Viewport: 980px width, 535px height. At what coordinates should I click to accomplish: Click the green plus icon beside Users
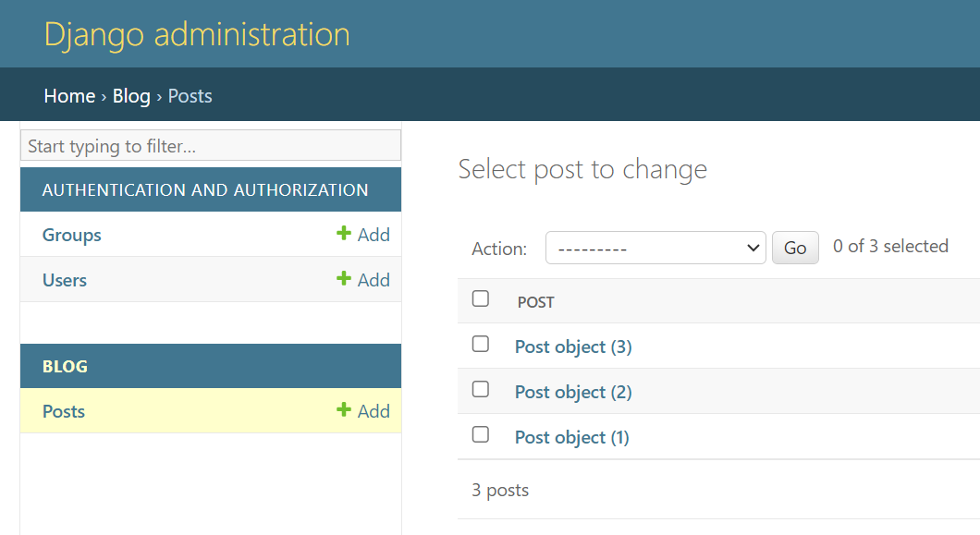[x=343, y=279]
